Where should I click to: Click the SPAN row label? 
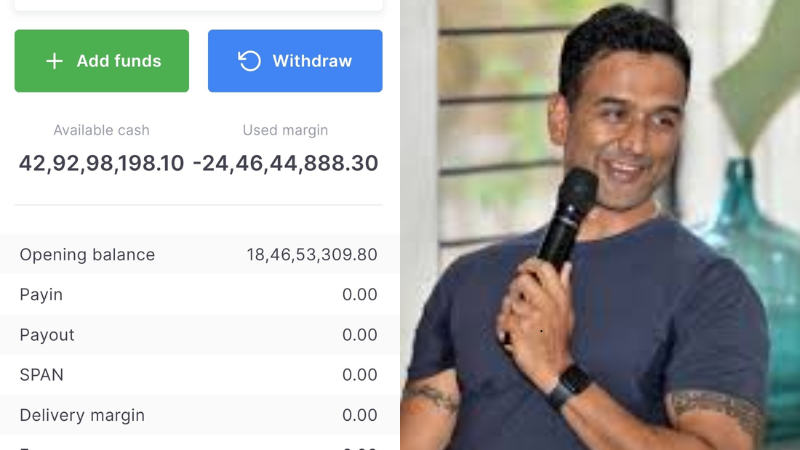click(42, 375)
